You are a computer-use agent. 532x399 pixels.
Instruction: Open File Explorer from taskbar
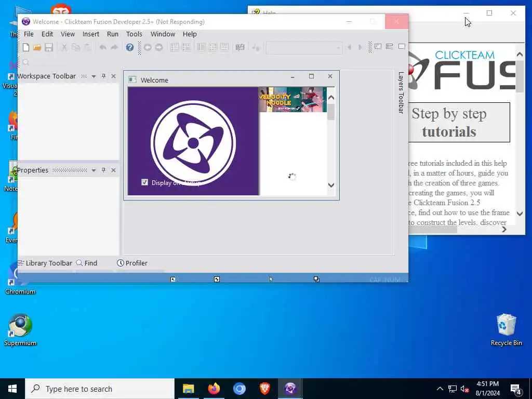click(x=188, y=389)
